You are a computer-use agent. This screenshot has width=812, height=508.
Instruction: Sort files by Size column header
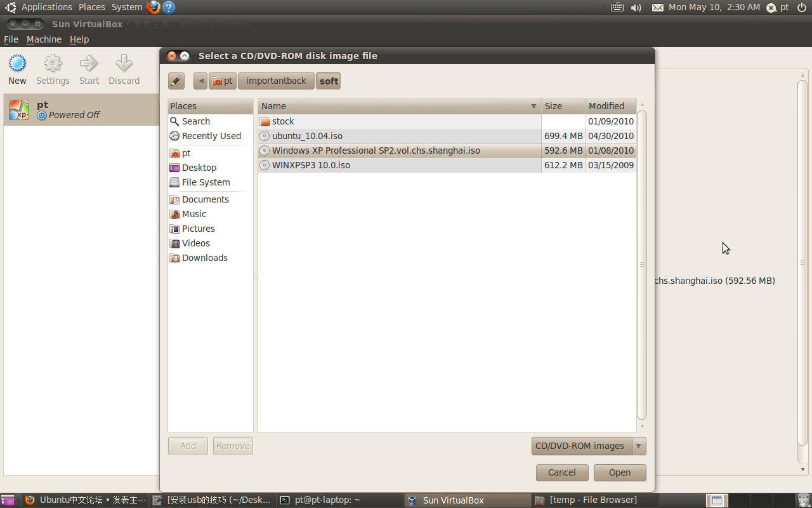click(x=563, y=106)
